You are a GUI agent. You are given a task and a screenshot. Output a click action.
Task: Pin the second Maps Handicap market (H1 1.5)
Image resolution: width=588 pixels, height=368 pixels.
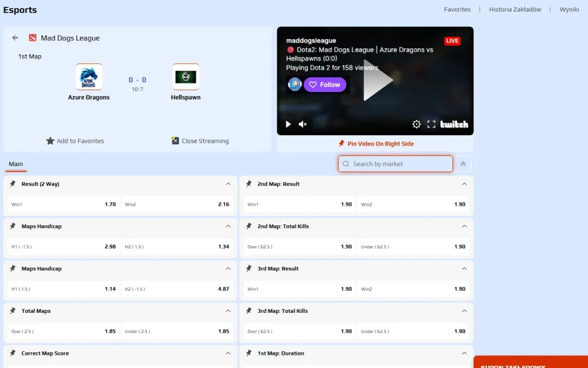(x=13, y=269)
